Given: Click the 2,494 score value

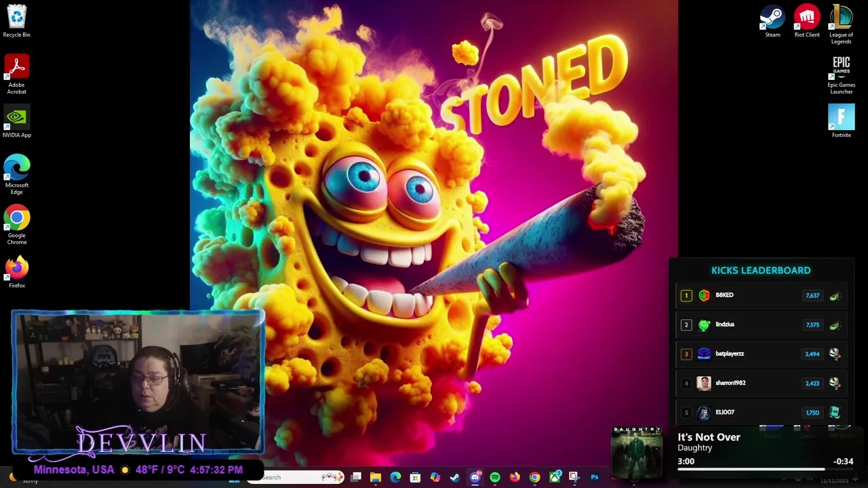Looking at the screenshot, I should pos(812,354).
